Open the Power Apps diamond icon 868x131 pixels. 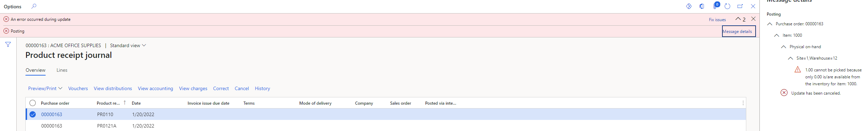tap(689, 6)
